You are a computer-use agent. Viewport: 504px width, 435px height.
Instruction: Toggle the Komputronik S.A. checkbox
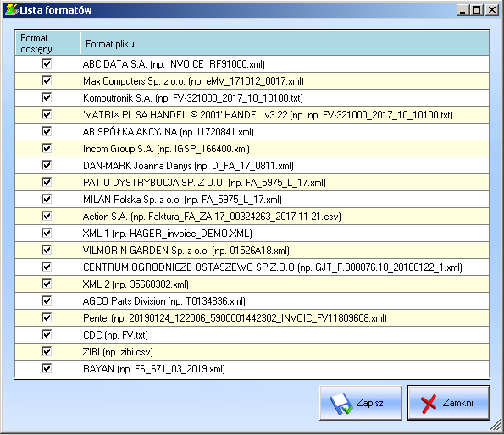coord(47,97)
